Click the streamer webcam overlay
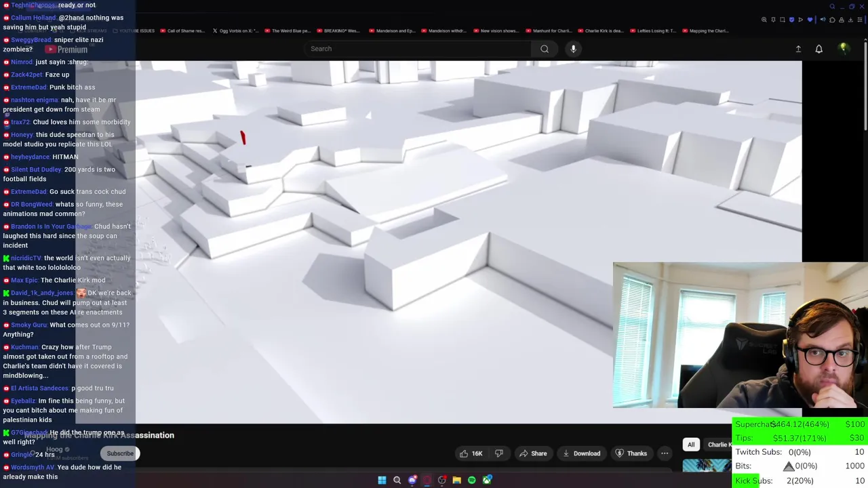Viewport: 868px width, 488px height. pyautogui.click(x=741, y=335)
